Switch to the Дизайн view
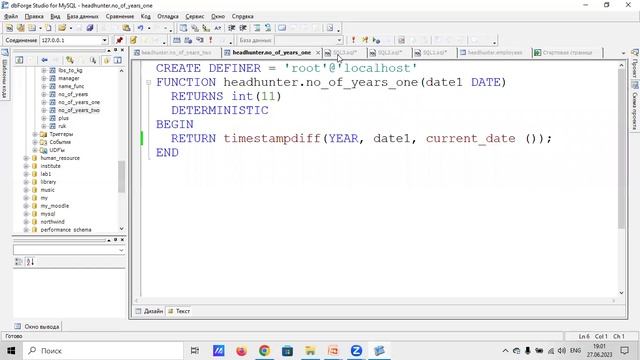 [149, 311]
